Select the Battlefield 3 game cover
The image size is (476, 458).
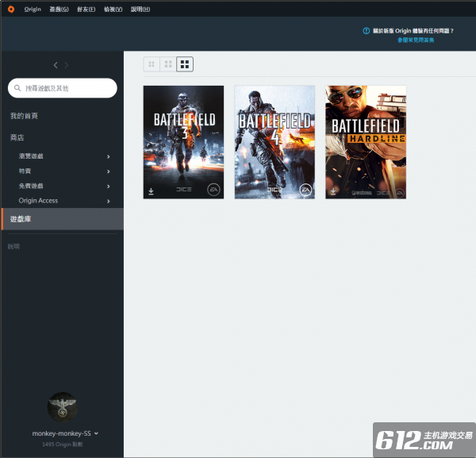184,142
